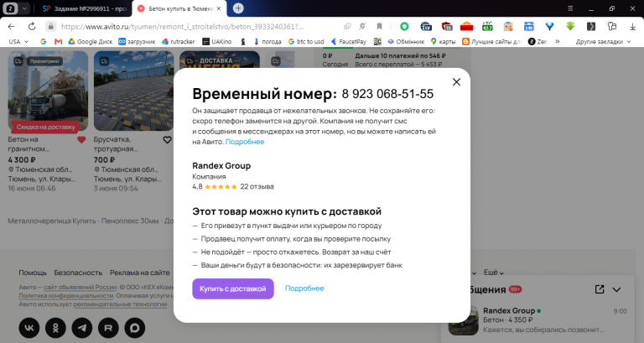Open the 'погода' bookmark
The height and width of the screenshot is (343, 644).
coord(267,41)
